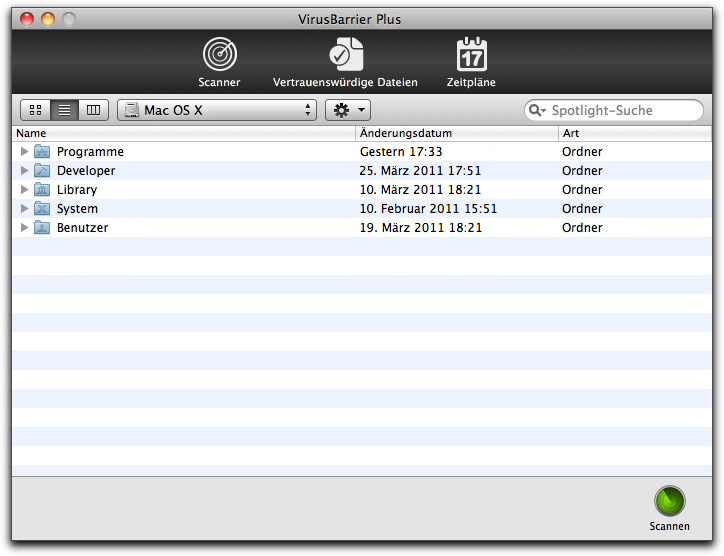Click the Spotlight-Suche search field
Viewport: 724px width, 556px height.
pos(614,110)
